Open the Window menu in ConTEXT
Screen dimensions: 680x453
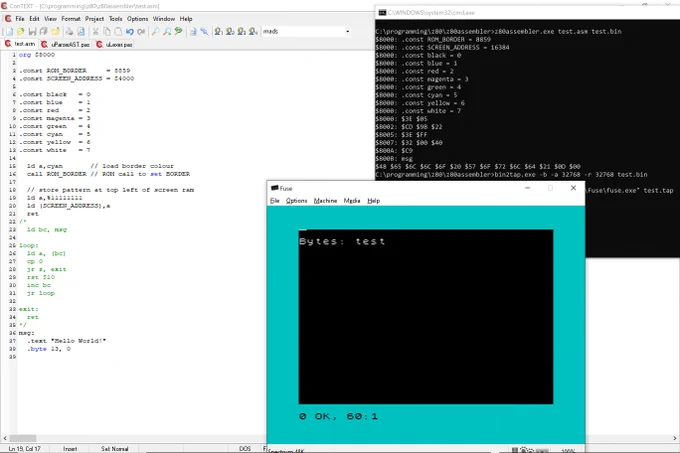163,19
